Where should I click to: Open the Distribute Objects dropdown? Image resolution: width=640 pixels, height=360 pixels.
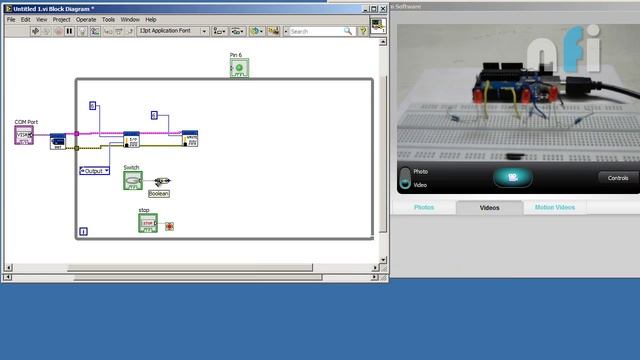238,31
